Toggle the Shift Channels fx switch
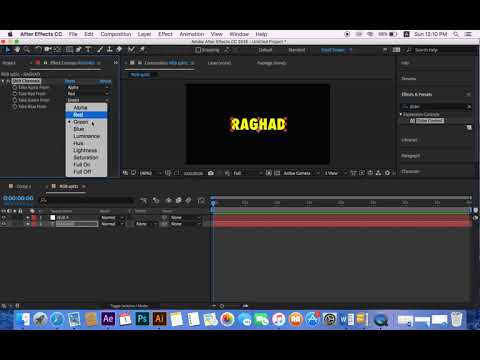This screenshot has height=360, width=480. (9, 81)
